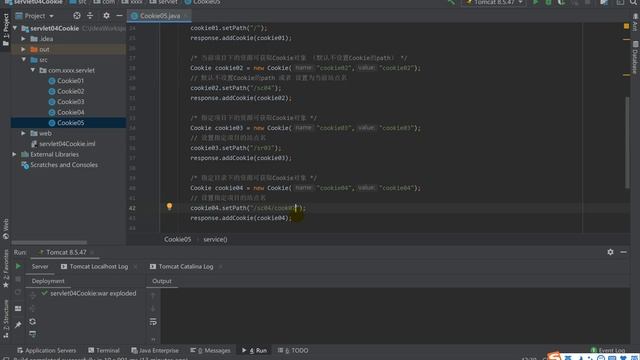
Task: Hide the Run tool window
Action: click(623, 252)
